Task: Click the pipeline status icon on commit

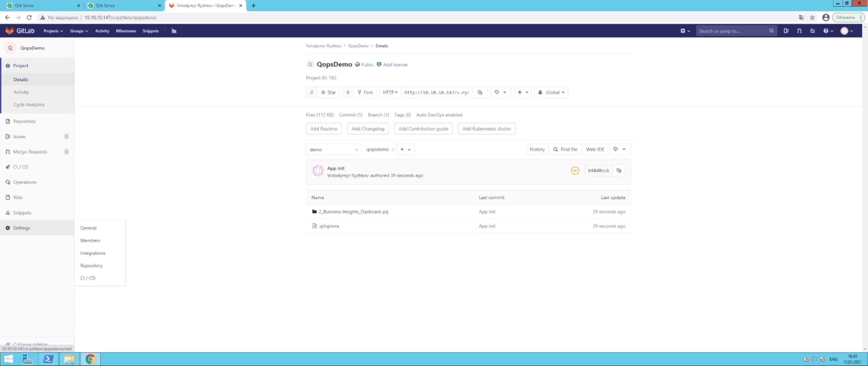Action: [x=575, y=170]
